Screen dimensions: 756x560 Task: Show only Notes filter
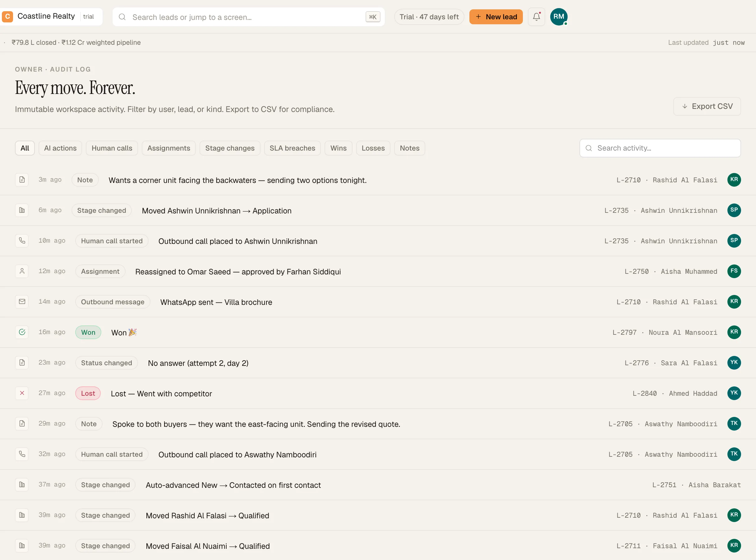(409, 148)
